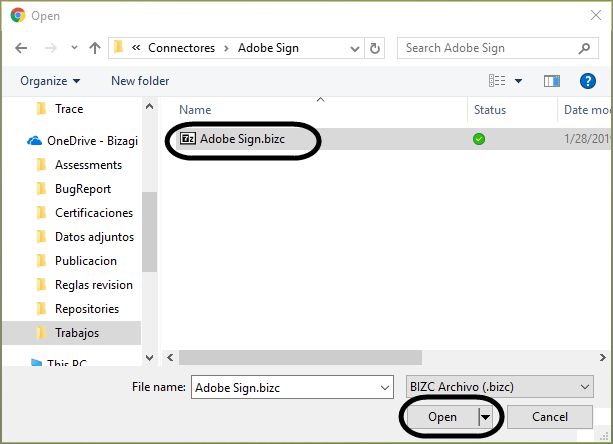This screenshot has width=613, height=444.
Task: Select the Trace folder in tree
Action: [69, 109]
